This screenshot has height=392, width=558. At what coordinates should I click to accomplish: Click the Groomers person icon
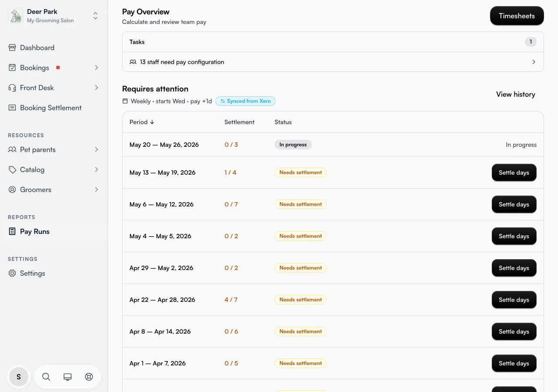click(x=12, y=190)
